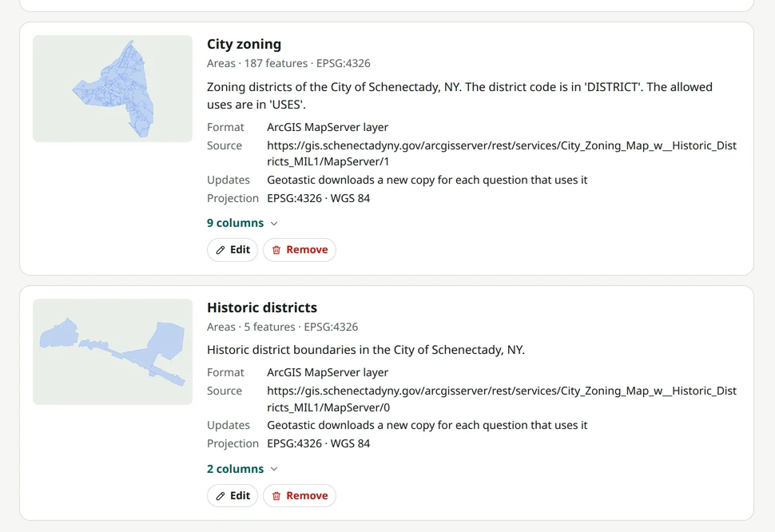
Task: Click Historic districts EPSG:4326 projection value
Action: click(x=318, y=443)
